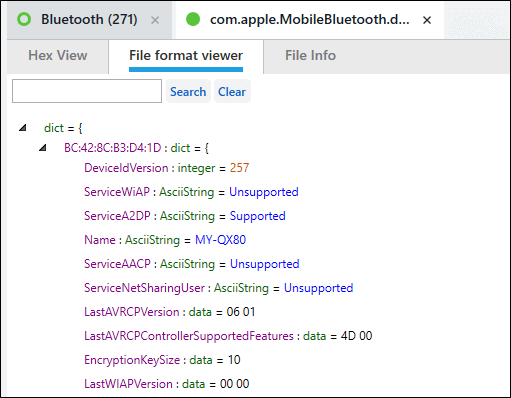Select the ServiceA2DP Supported entry
The height and width of the screenshot is (398, 511).
click(185, 216)
